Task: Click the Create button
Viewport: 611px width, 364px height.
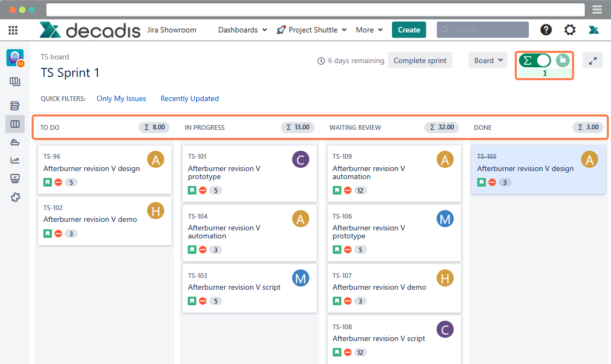Action: click(409, 30)
